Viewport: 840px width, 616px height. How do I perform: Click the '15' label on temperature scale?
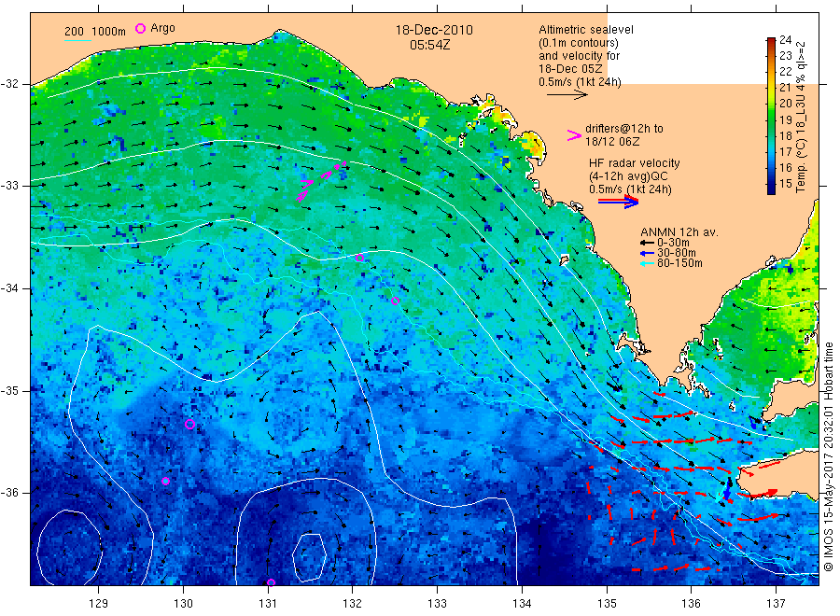point(785,184)
